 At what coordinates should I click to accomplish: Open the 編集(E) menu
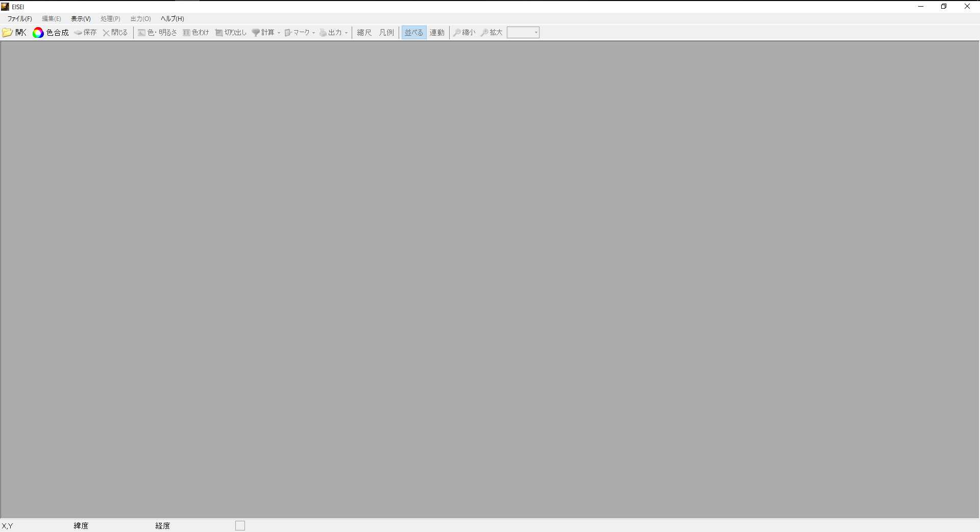tap(51, 19)
